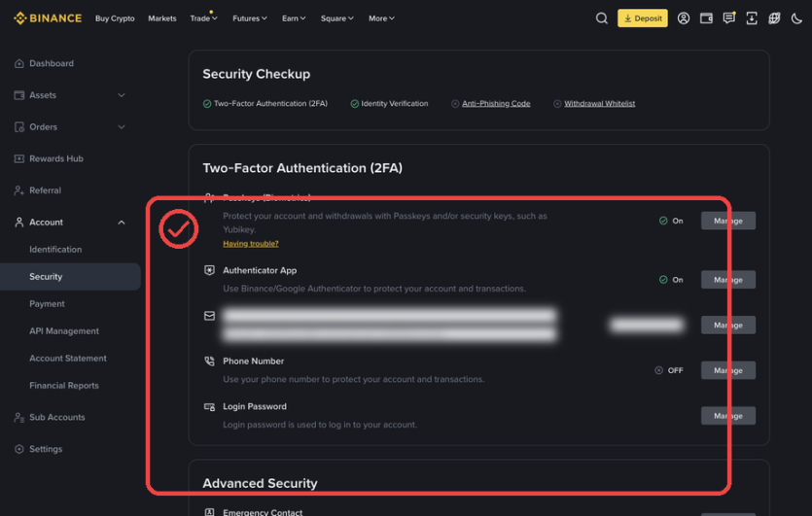This screenshot has width=812, height=516.
Task: Open the Markets page
Action: (x=162, y=18)
